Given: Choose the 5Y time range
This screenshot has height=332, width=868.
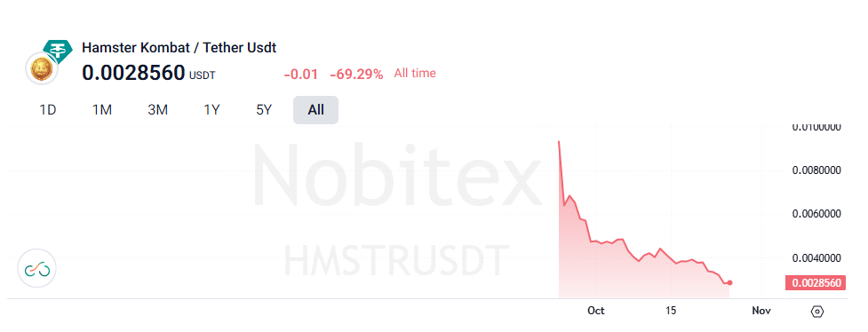Looking at the screenshot, I should 264,110.
